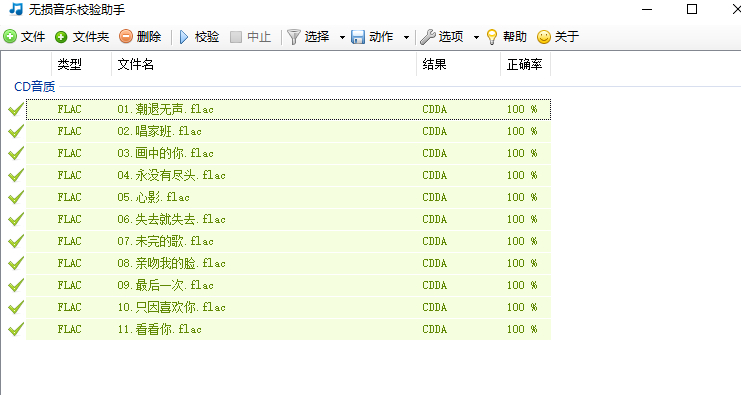Image resolution: width=741 pixels, height=395 pixels.
Task: Click CDDA result in 05.心影 row
Action: point(434,197)
